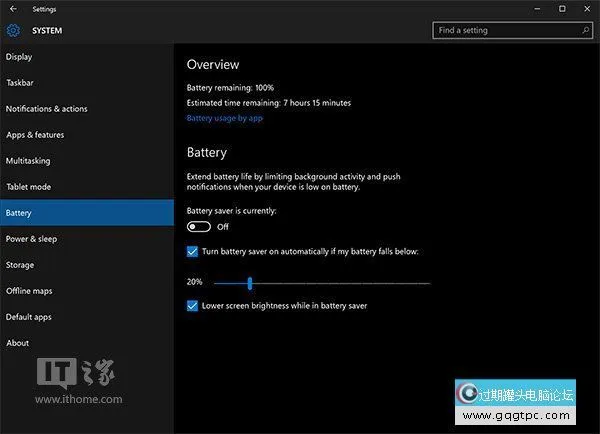Go to Notifications & actions
Image resolution: width=600 pixels, height=434 pixels.
click(x=46, y=109)
